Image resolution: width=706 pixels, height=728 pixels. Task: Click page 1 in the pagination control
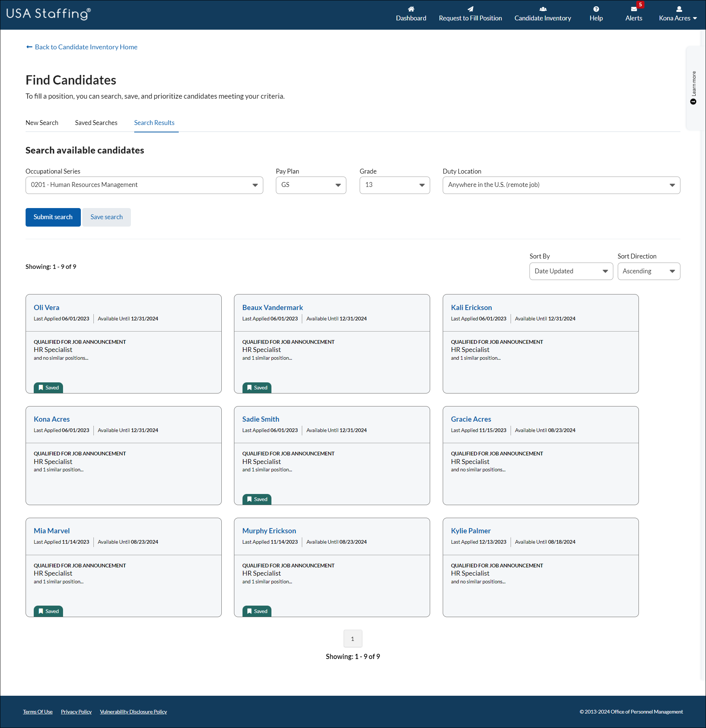pyautogui.click(x=352, y=638)
